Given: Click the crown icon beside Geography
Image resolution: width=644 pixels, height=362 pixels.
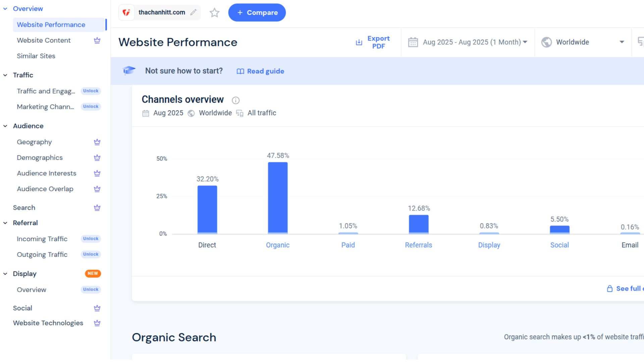Looking at the screenshot, I should coord(97,142).
